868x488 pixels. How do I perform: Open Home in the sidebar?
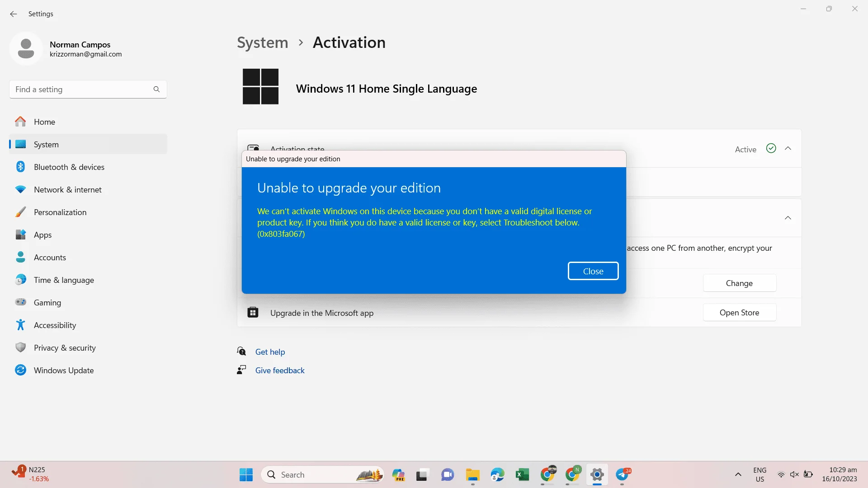click(x=88, y=122)
